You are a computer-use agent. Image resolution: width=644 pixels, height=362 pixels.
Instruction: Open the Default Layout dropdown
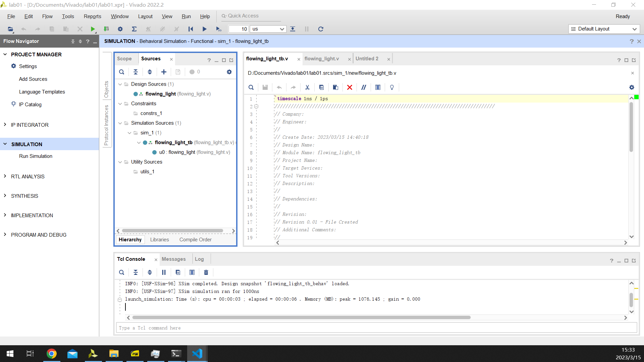click(604, 29)
